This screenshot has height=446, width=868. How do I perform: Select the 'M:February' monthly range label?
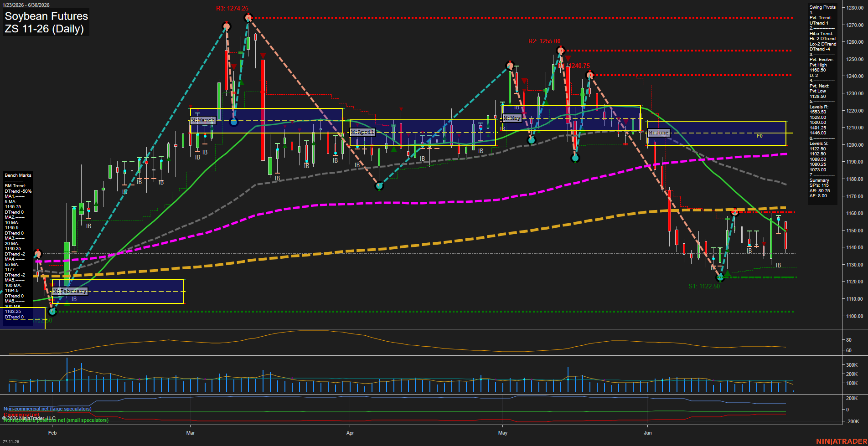70,291
